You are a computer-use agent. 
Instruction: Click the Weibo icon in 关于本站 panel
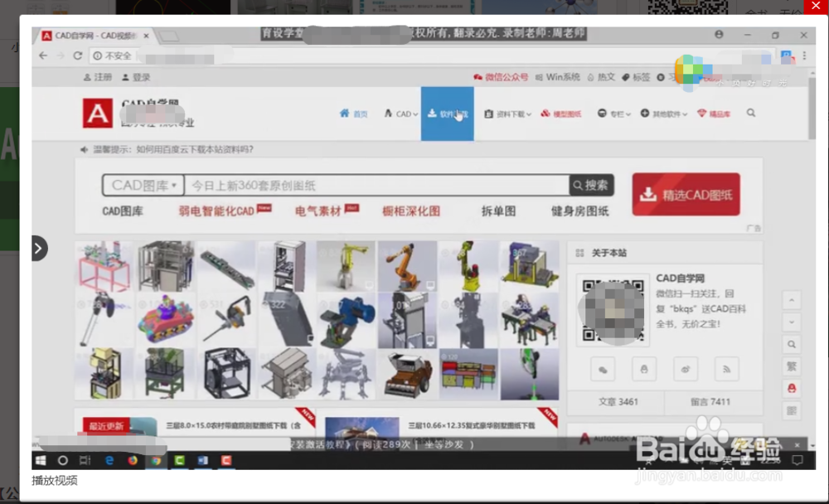pyautogui.click(x=686, y=369)
